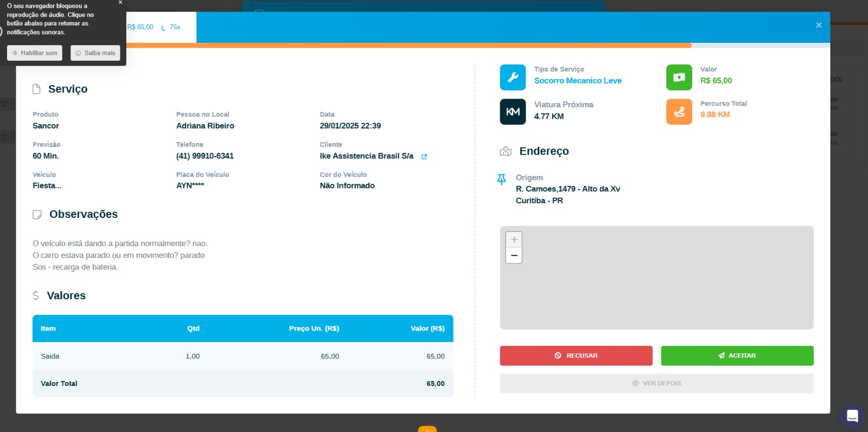The height and width of the screenshot is (432, 868).
Task: Click the observation about vehicle starting normally
Action: [120, 244]
